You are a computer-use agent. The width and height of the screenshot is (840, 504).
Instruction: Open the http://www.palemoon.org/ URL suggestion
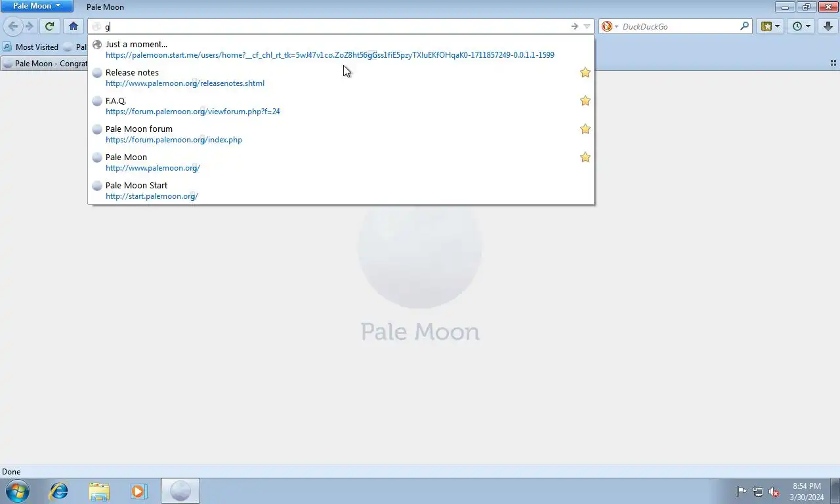coord(153,168)
